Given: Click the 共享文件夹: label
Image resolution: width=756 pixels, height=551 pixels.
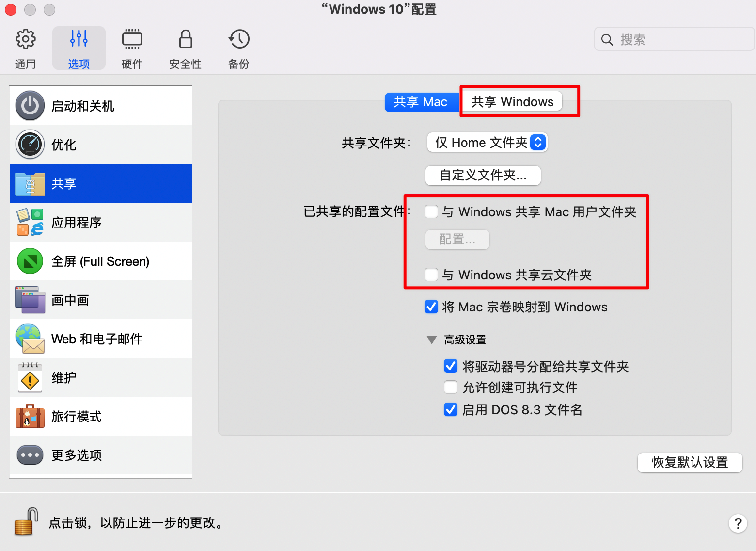Looking at the screenshot, I should pyautogui.click(x=377, y=143).
